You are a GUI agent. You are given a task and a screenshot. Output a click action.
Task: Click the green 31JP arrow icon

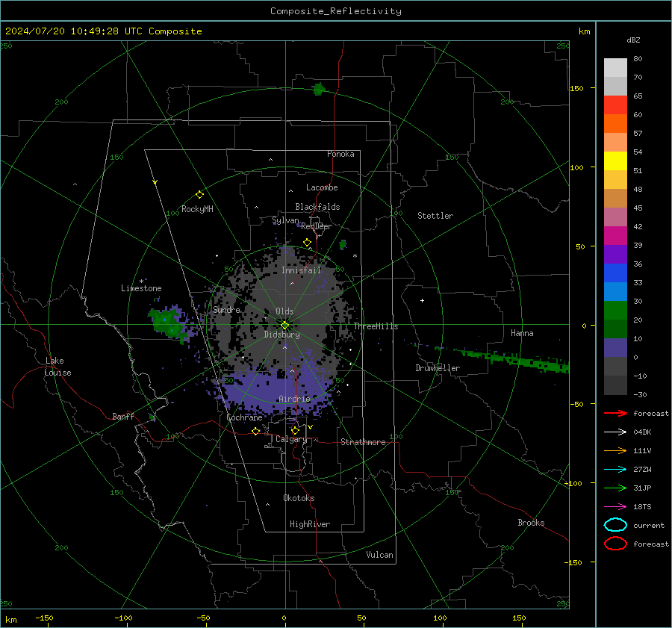(615, 488)
